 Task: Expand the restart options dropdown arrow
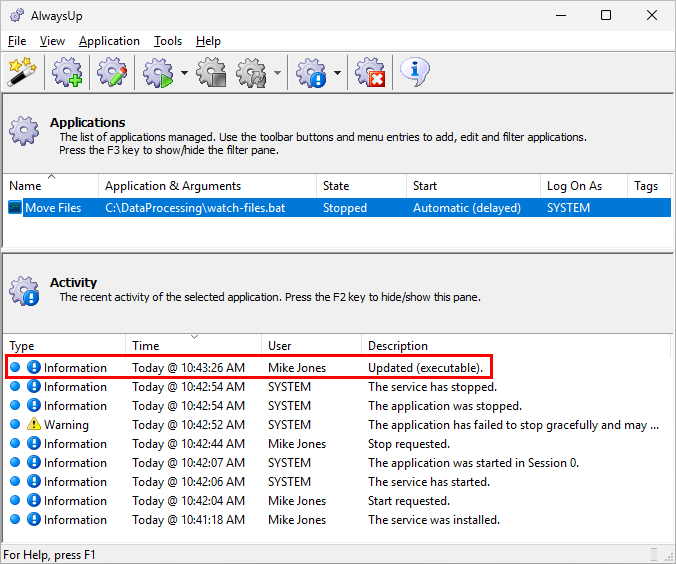pos(278,72)
